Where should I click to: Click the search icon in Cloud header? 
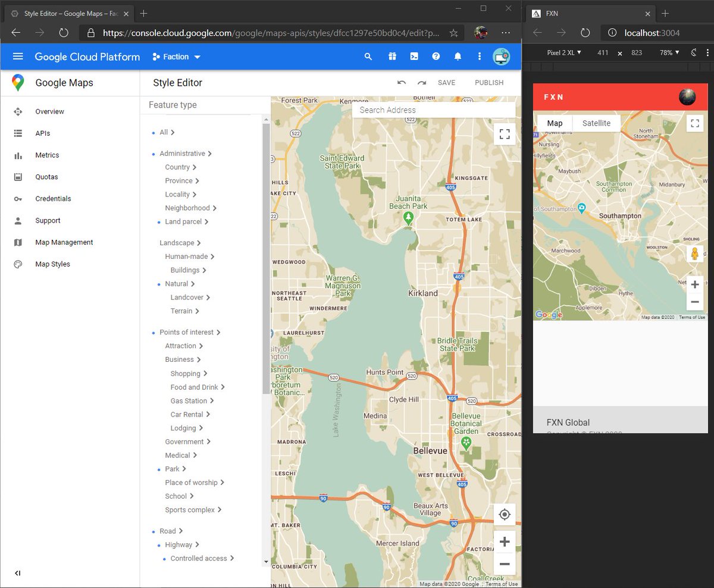point(368,57)
